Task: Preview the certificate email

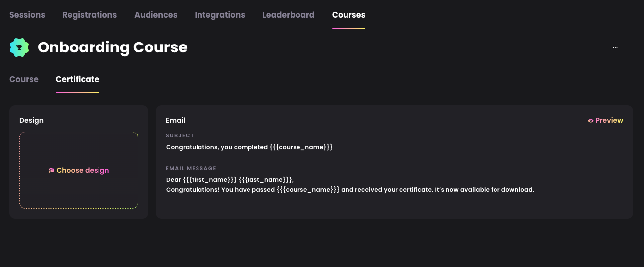Action: (x=605, y=120)
